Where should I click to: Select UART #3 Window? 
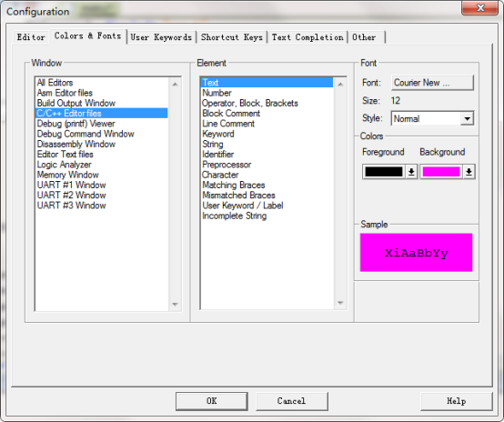click(x=102, y=206)
